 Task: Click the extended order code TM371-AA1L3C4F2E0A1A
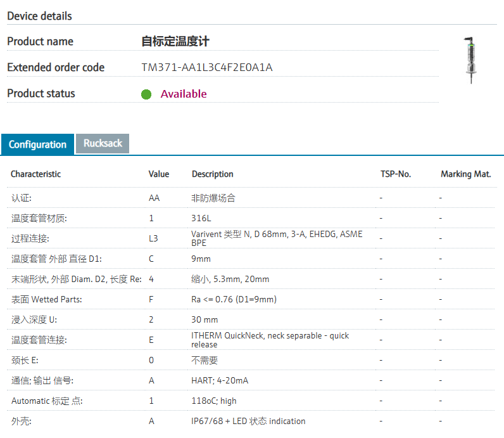[x=207, y=67]
